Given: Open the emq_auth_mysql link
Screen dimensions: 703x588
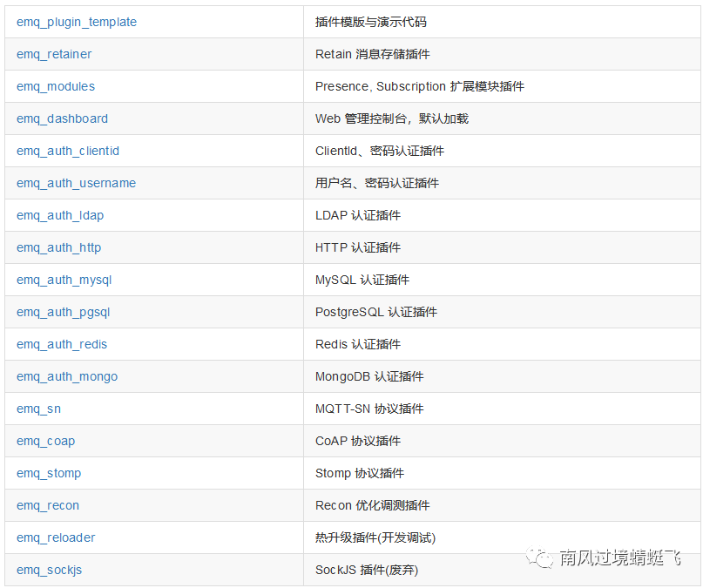Looking at the screenshot, I should [x=64, y=280].
